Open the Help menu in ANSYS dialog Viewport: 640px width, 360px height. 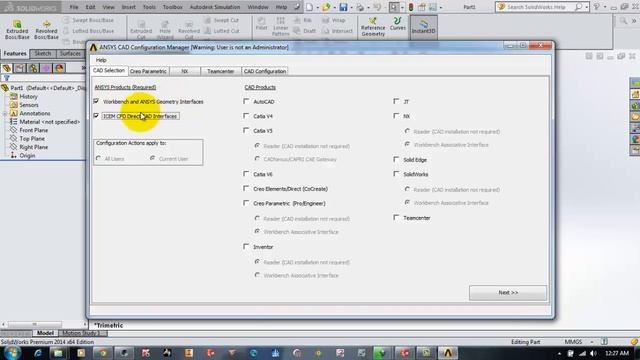click(x=101, y=60)
